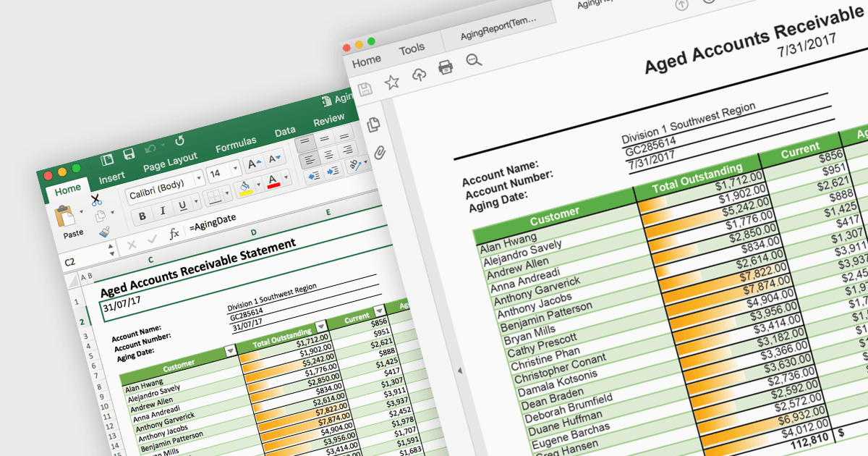Image resolution: width=868 pixels, height=456 pixels.
Task: Open the search magnifier in the PDF viewer
Action: (474, 60)
